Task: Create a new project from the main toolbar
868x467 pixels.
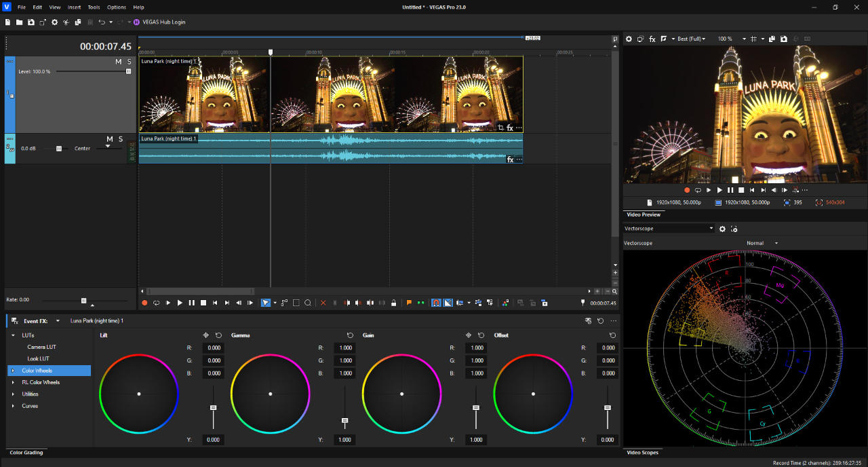Action: 7,22
